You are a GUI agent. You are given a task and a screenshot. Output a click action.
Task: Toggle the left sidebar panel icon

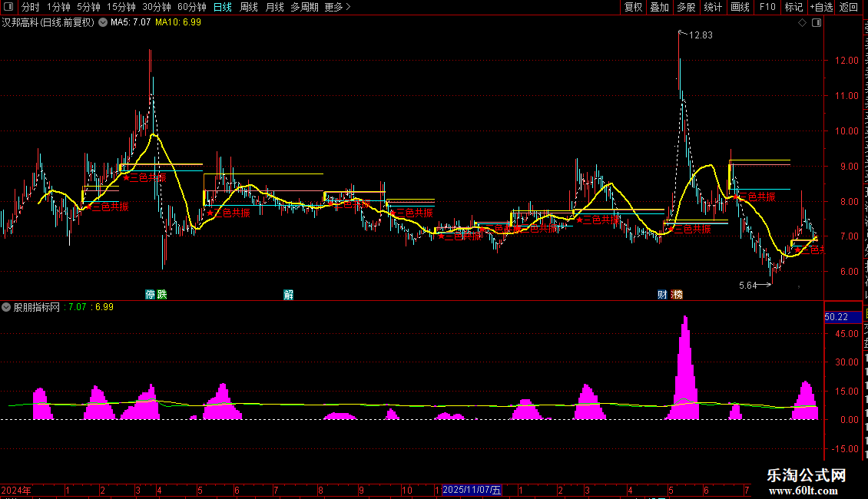click(8, 7)
